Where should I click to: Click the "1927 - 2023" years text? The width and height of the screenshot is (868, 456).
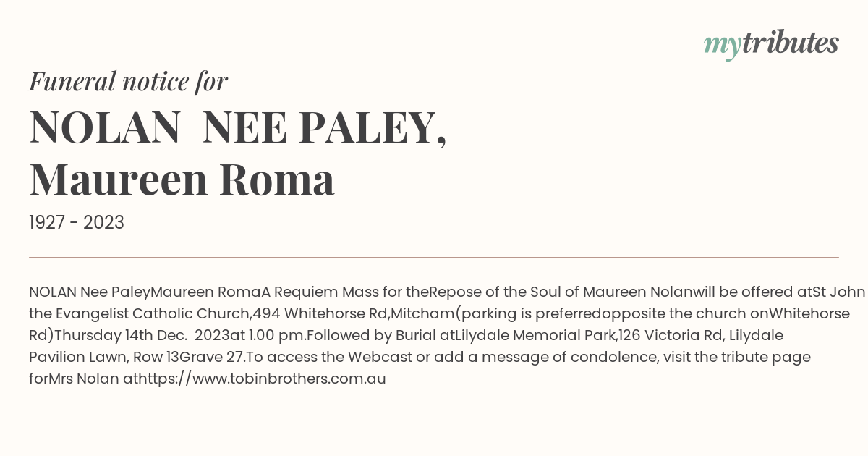coord(77,223)
